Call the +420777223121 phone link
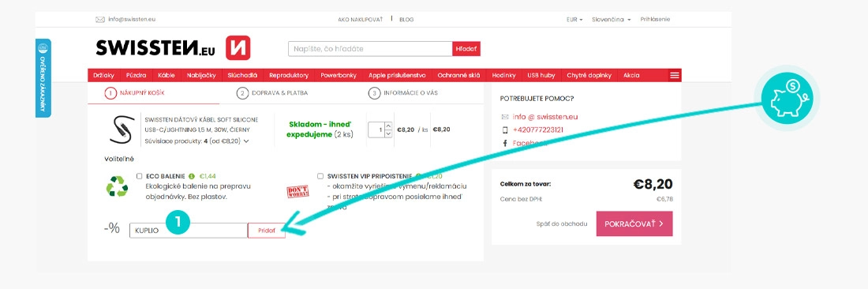 [538, 130]
